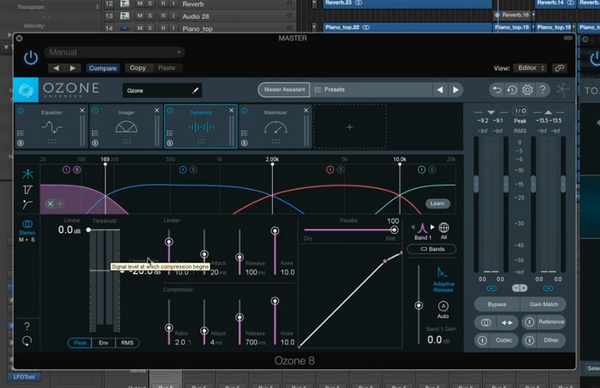Remove the Equalizer module

(82, 111)
